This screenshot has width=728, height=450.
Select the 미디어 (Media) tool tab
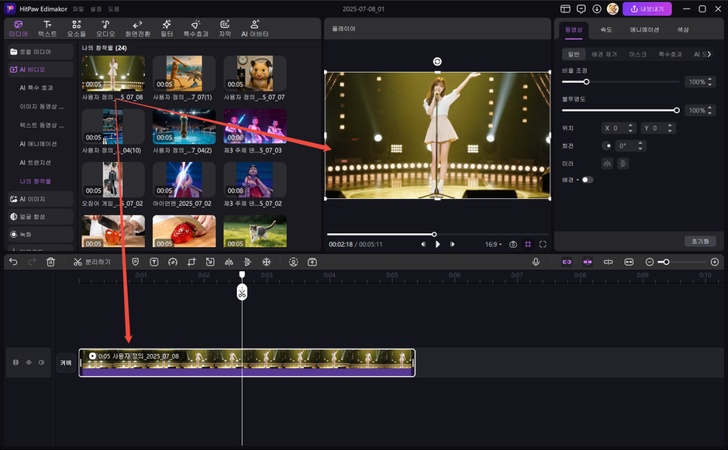pyautogui.click(x=18, y=28)
